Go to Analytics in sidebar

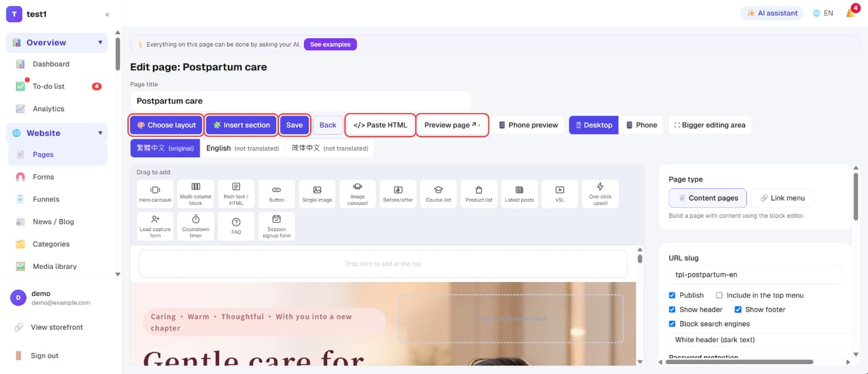56,108
